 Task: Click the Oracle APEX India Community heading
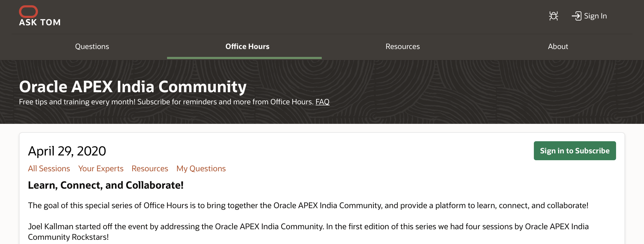pyautogui.click(x=133, y=87)
